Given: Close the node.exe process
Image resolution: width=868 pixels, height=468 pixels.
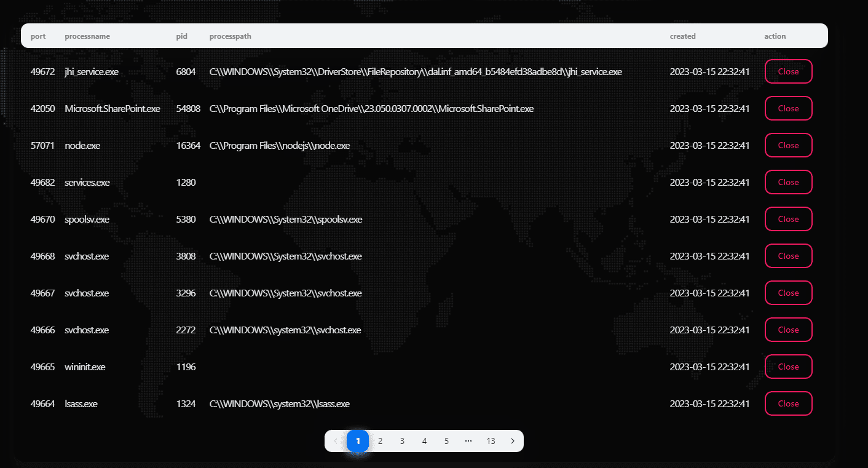Looking at the screenshot, I should tap(788, 145).
